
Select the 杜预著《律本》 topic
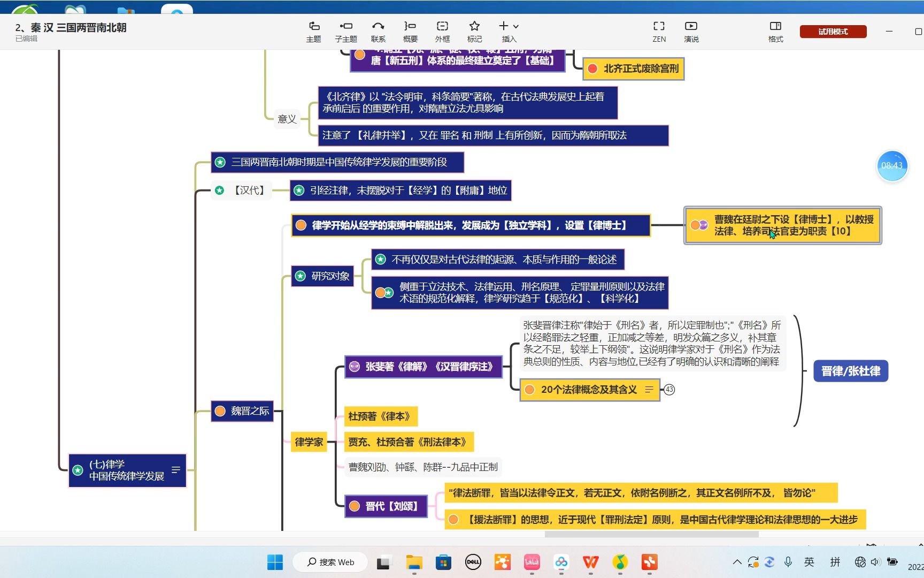click(x=381, y=416)
